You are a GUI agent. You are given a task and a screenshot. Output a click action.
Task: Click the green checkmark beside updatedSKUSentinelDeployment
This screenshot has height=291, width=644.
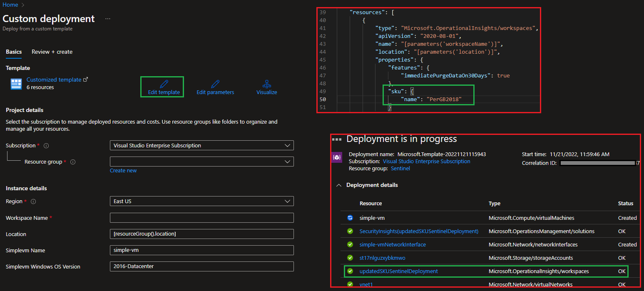(350, 271)
